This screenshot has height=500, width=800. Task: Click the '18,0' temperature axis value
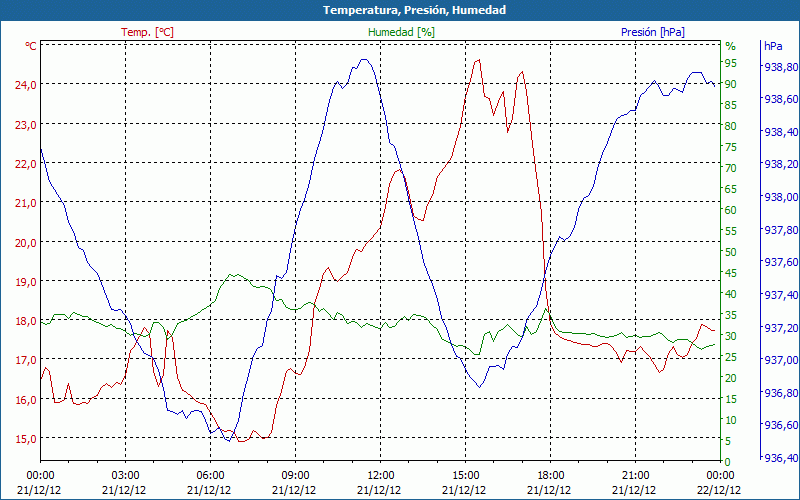pos(26,321)
